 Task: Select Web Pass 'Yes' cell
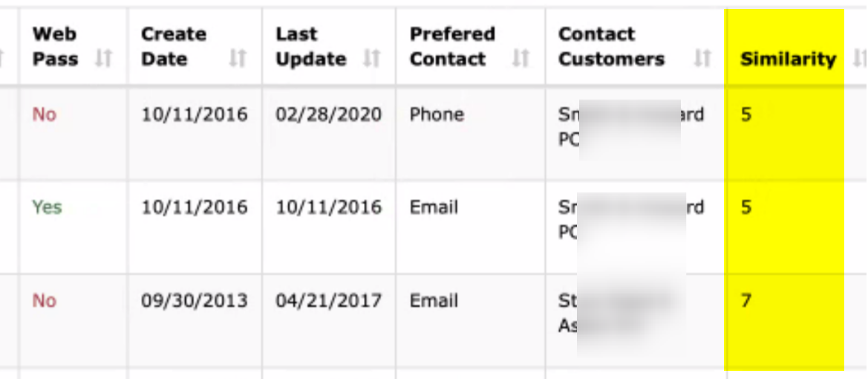pos(47,207)
